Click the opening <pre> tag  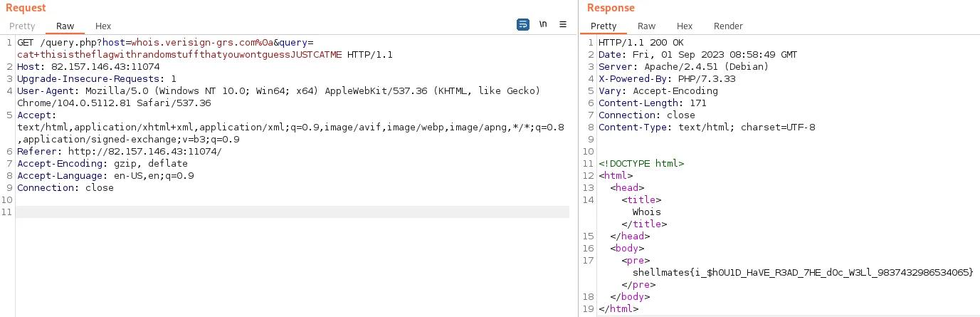click(x=636, y=261)
